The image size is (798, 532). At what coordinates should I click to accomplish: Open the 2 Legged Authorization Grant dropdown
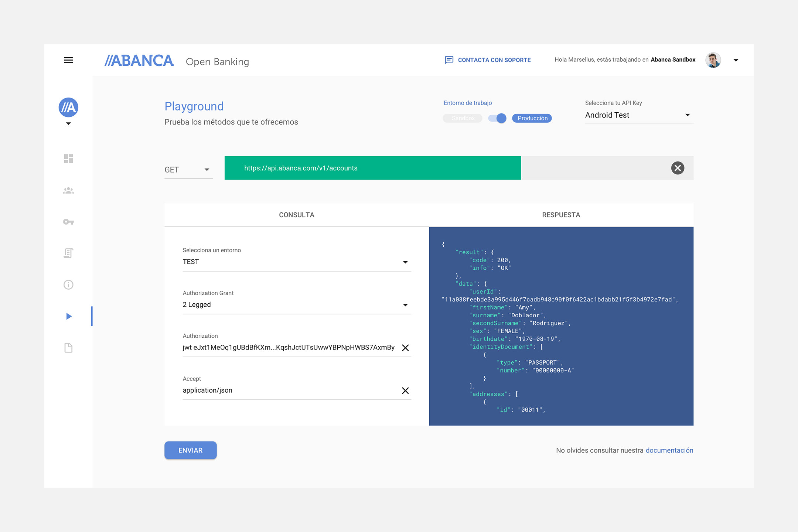pyautogui.click(x=297, y=305)
